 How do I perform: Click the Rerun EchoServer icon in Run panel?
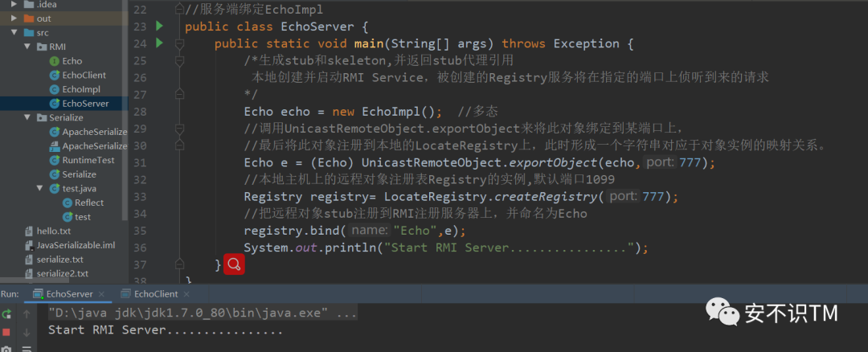(x=6, y=314)
